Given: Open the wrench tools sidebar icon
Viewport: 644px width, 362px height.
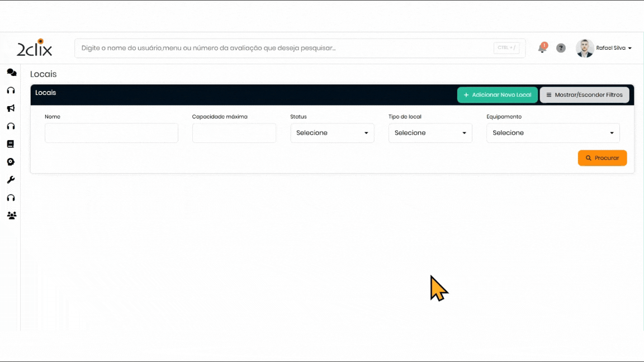Looking at the screenshot, I should click(11, 180).
